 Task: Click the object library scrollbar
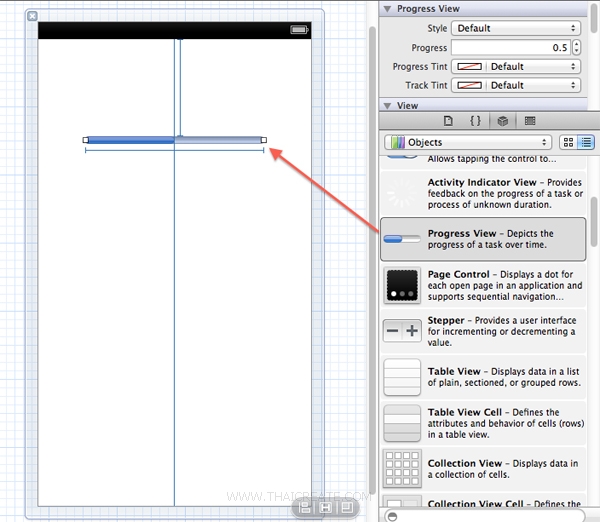click(594, 222)
